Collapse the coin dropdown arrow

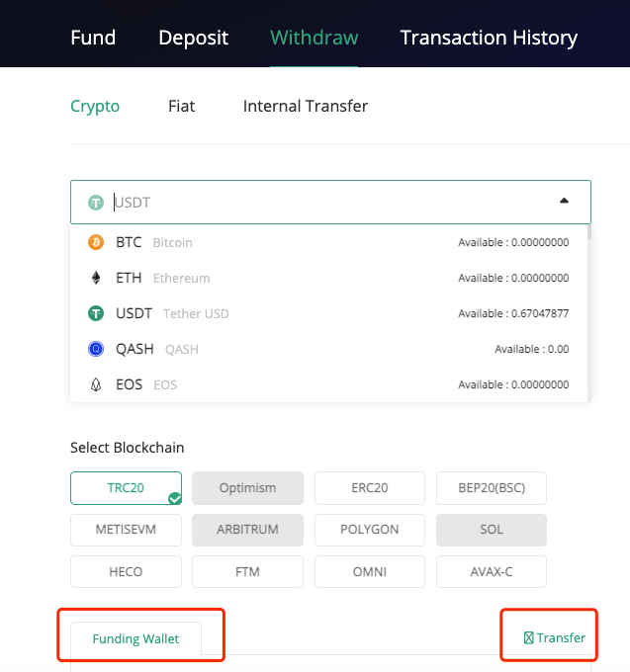[564, 201]
